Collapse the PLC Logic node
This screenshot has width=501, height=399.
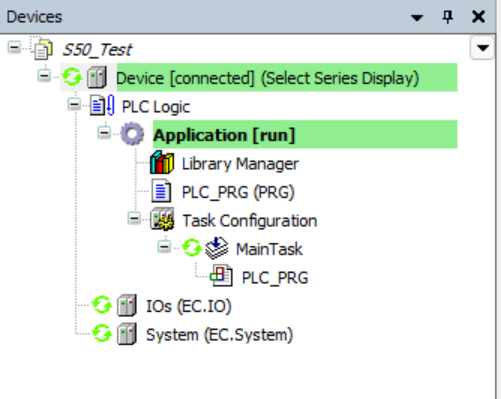click(74, 104)
